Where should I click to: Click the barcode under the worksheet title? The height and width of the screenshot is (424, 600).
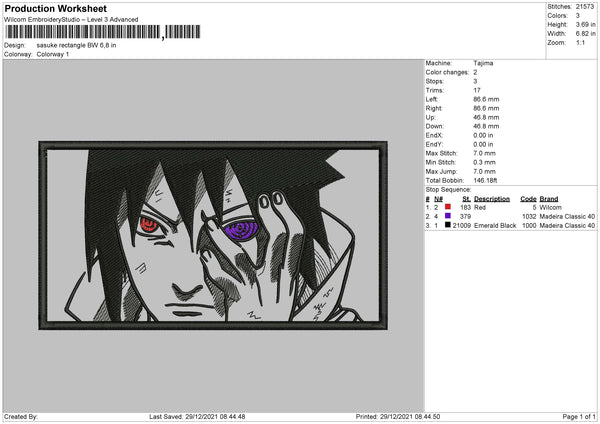point(103,32)
